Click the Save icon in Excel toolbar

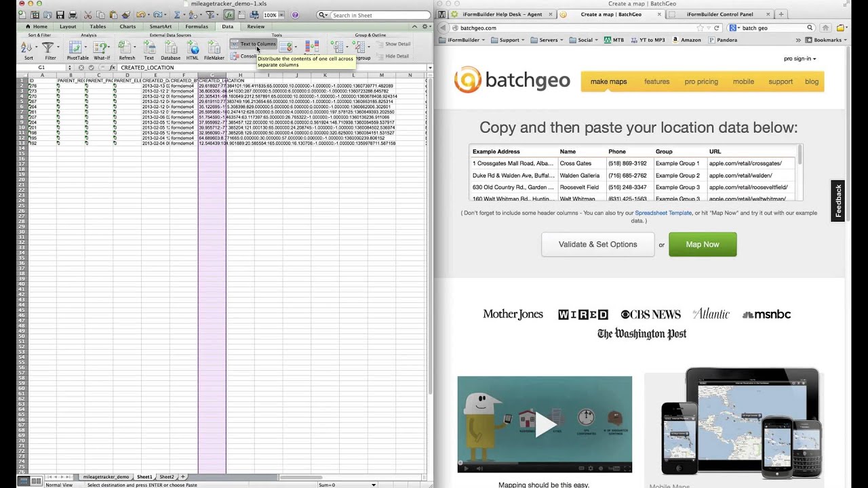[x=60, y=15]
